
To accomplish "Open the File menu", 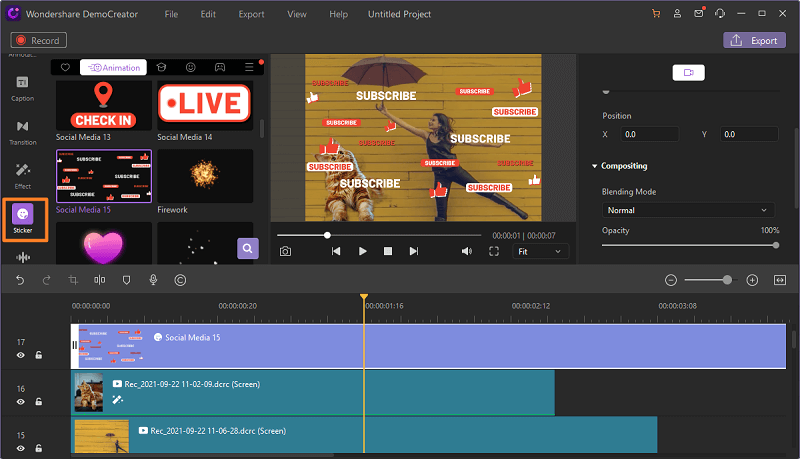I will 171,14.
